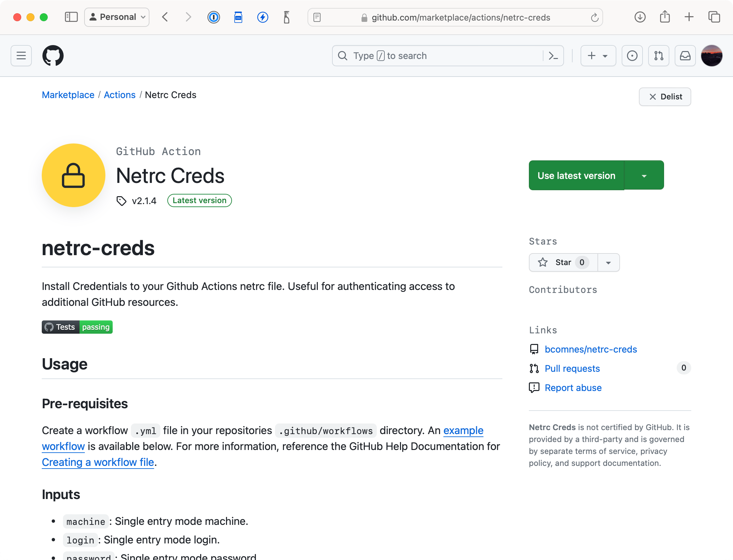733x560 pixels.
Task: Click the .github/workflows code text
Action: (x=326, y=431)
